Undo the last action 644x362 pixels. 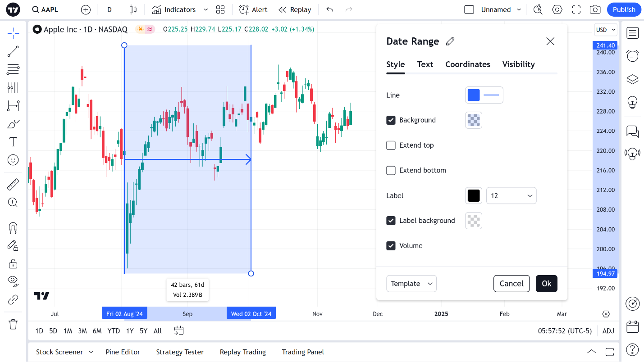330,9
